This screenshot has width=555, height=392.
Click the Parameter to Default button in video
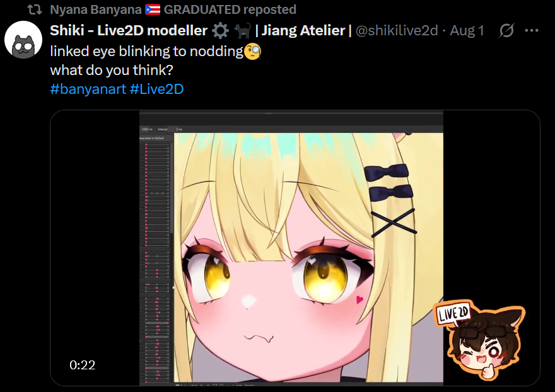pos(153,138)
